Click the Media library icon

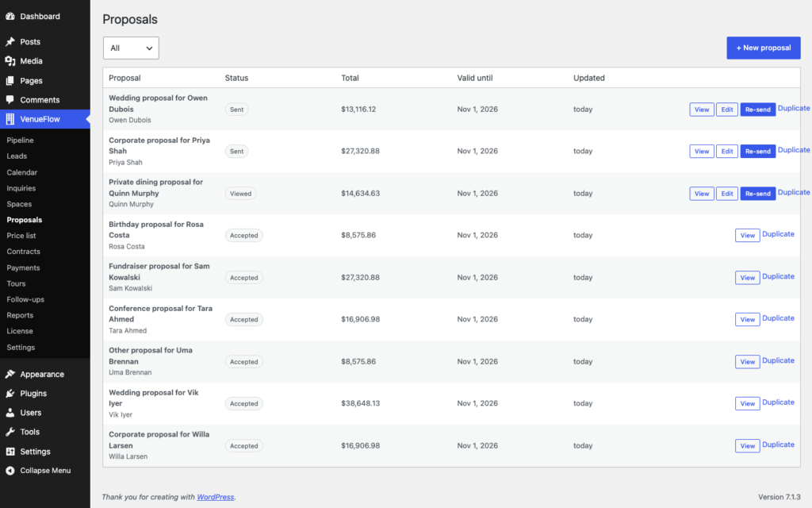click(x=10, y=60)
